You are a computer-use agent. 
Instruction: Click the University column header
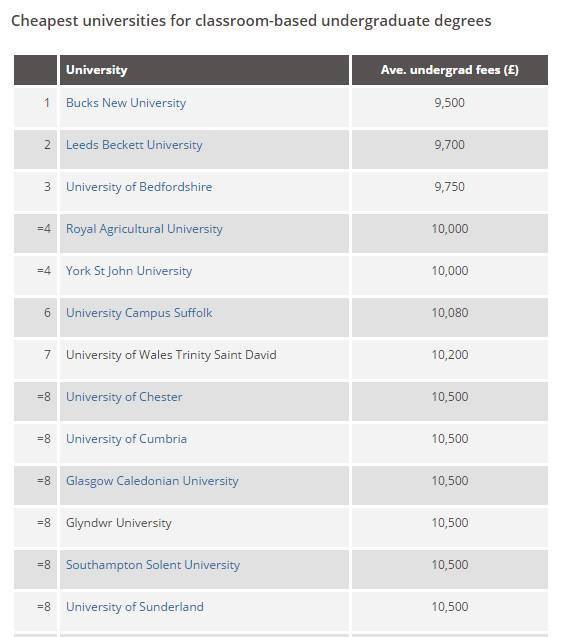point(204,70)
